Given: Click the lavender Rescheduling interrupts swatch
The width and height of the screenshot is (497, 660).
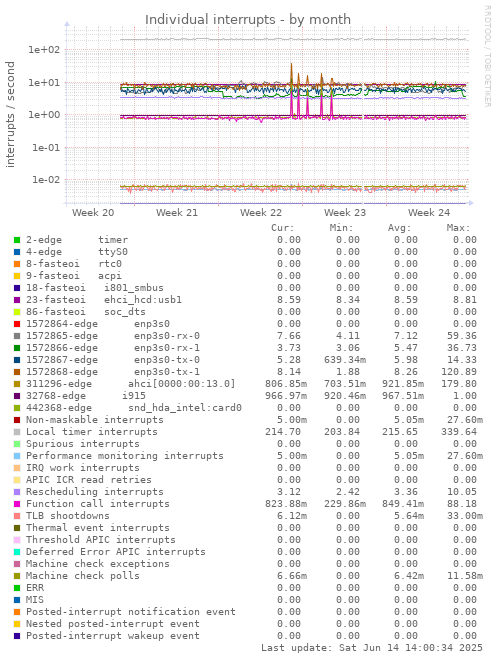Looking at the screenshot, I should [x=17, y=492].
